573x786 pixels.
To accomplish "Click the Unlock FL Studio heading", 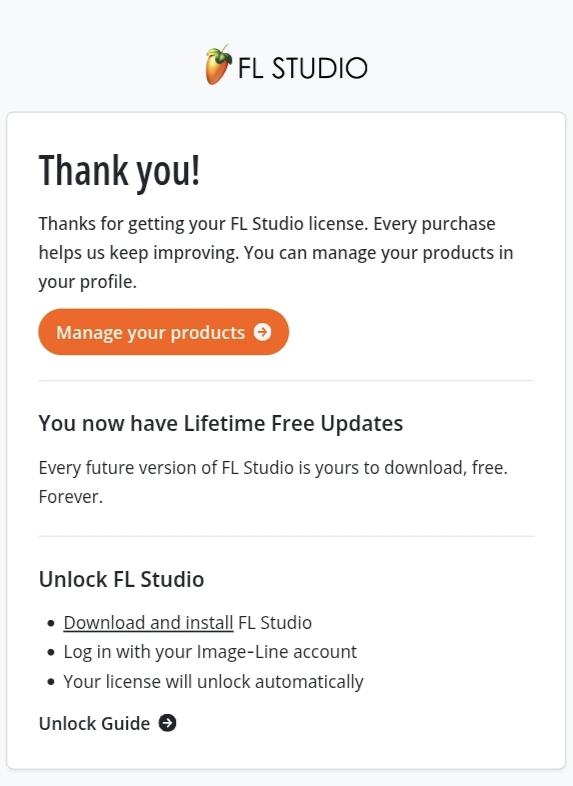I will (121, 579).
